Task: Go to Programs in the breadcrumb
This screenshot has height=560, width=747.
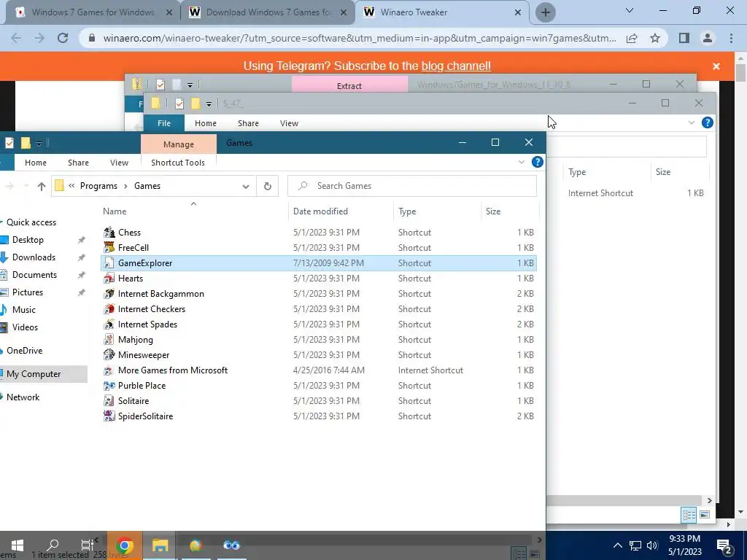Action: [98, 186]
